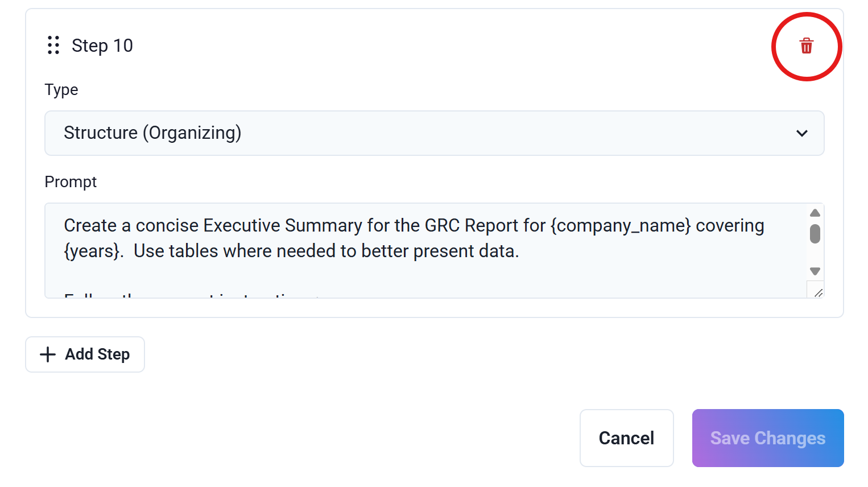Click the plus icon beside Add Step

pyautogui.click(x=48, y=354)
